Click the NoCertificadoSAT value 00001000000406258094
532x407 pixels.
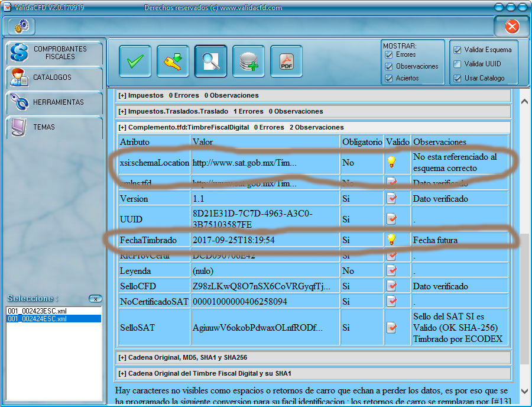point(240,302)
